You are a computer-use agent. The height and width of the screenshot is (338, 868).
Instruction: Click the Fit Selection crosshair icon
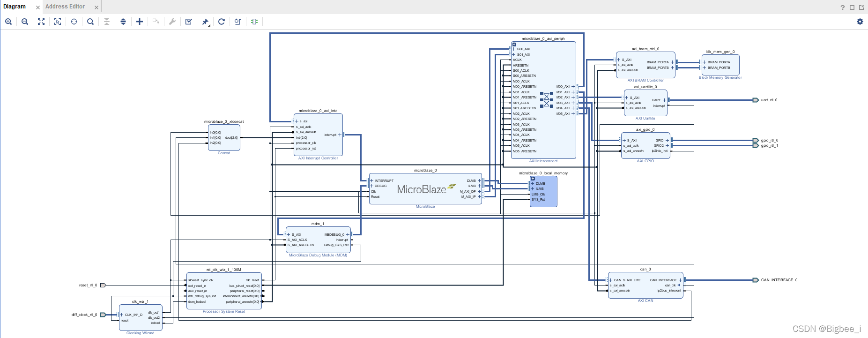click(74, 22)
